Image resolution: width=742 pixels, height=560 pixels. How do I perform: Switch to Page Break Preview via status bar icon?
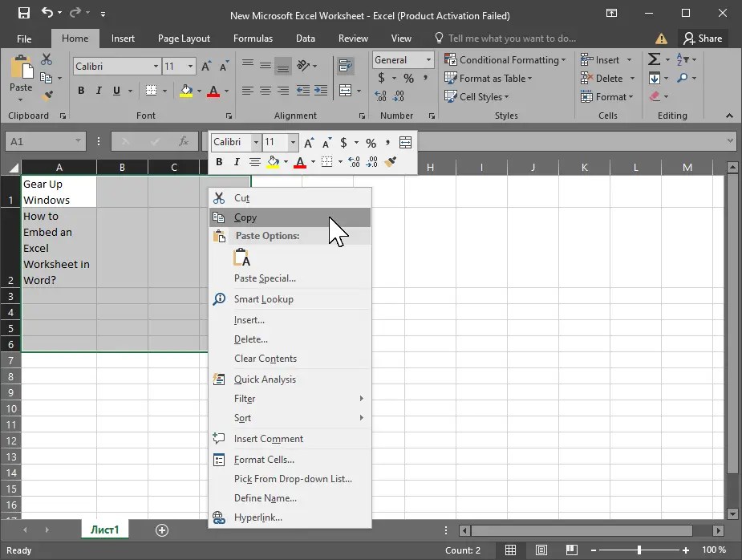click(572, 550)
